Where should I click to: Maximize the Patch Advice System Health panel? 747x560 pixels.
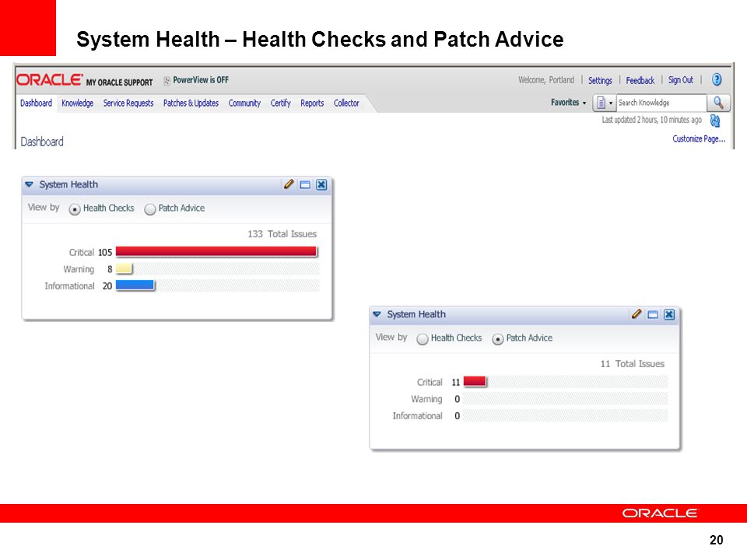[x=653, y=315]
